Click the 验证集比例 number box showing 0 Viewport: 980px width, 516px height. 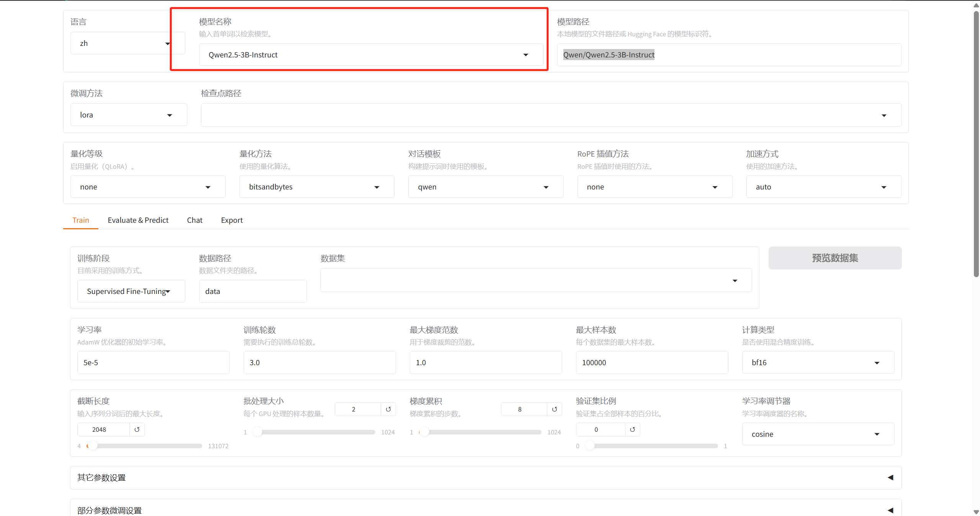(x=600, y=429)
